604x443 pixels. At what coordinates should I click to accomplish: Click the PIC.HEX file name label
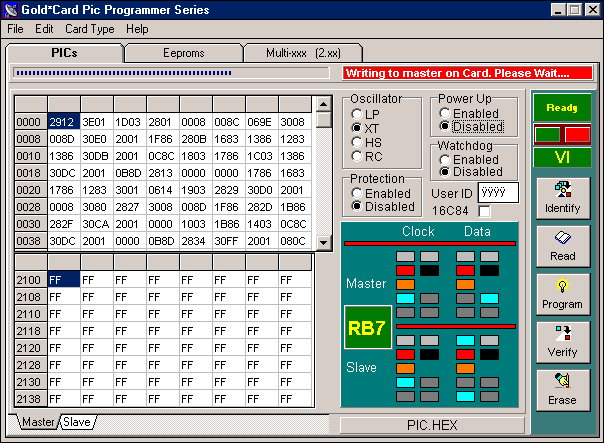click(x=432, y=425)
